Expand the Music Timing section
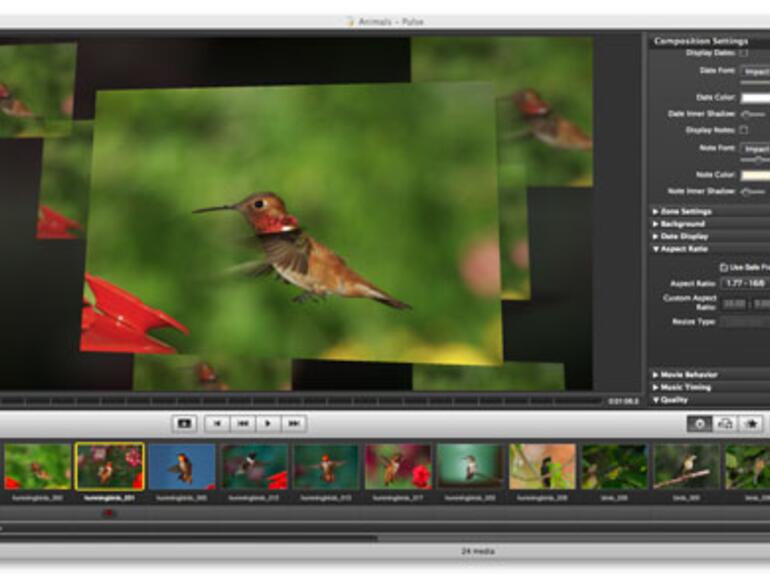This screenshot has width=770, height=578. (710, 387)
